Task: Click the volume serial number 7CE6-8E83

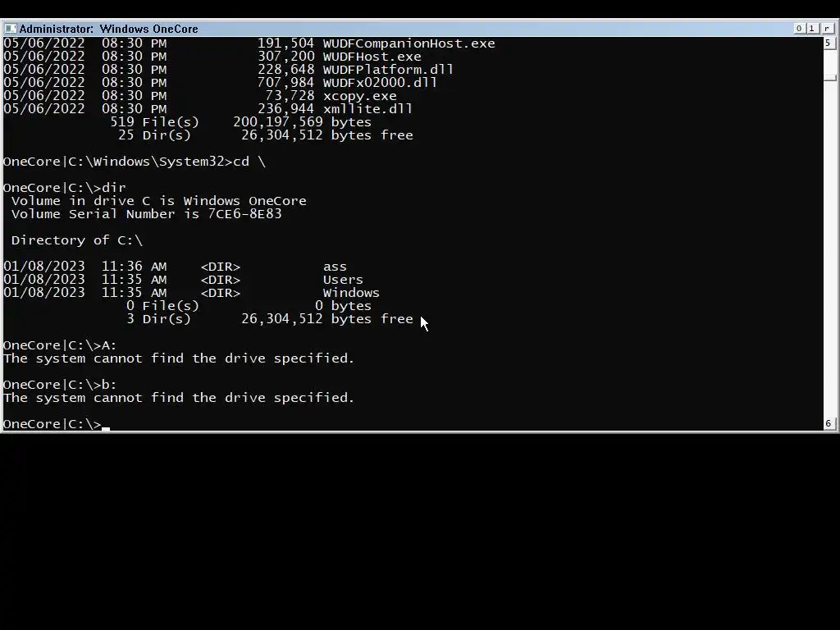Action: point(244,214)
